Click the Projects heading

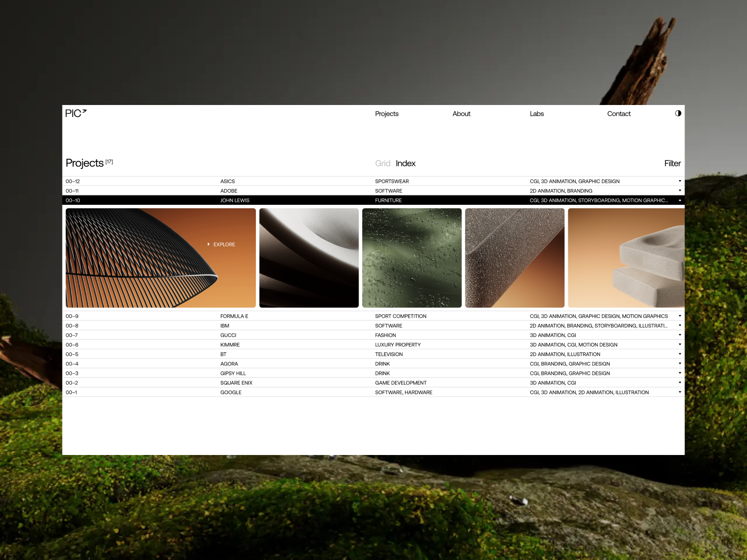[85, 163]
